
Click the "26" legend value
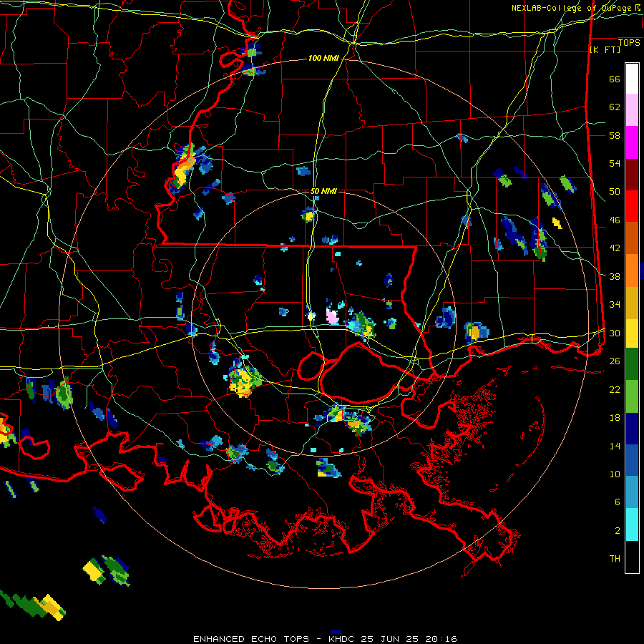click(x=615, y=361)
